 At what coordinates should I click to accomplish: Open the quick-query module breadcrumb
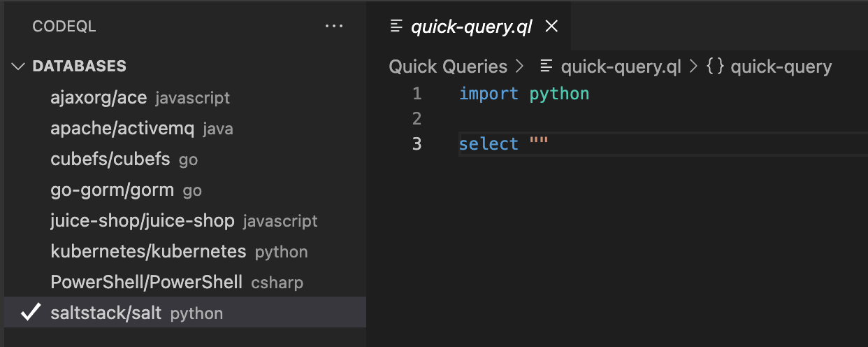click(x=781, y=67)
